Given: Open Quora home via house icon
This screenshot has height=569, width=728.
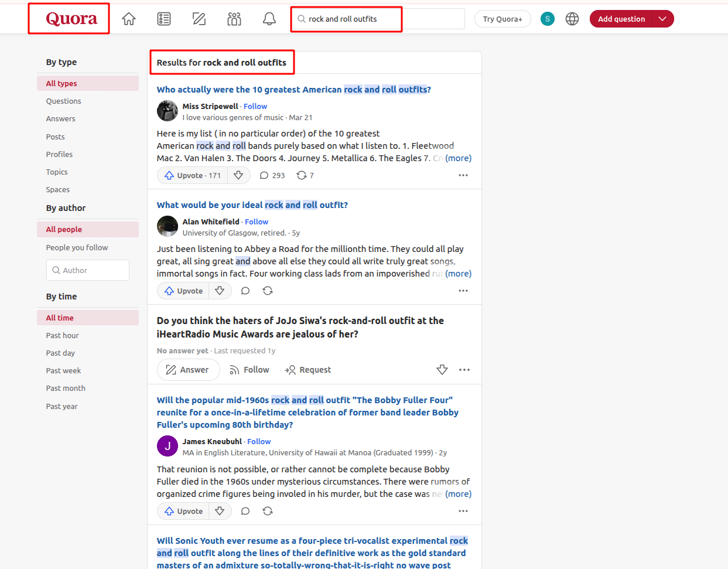Looking at the screenshot, I should (x=129, y=19).
